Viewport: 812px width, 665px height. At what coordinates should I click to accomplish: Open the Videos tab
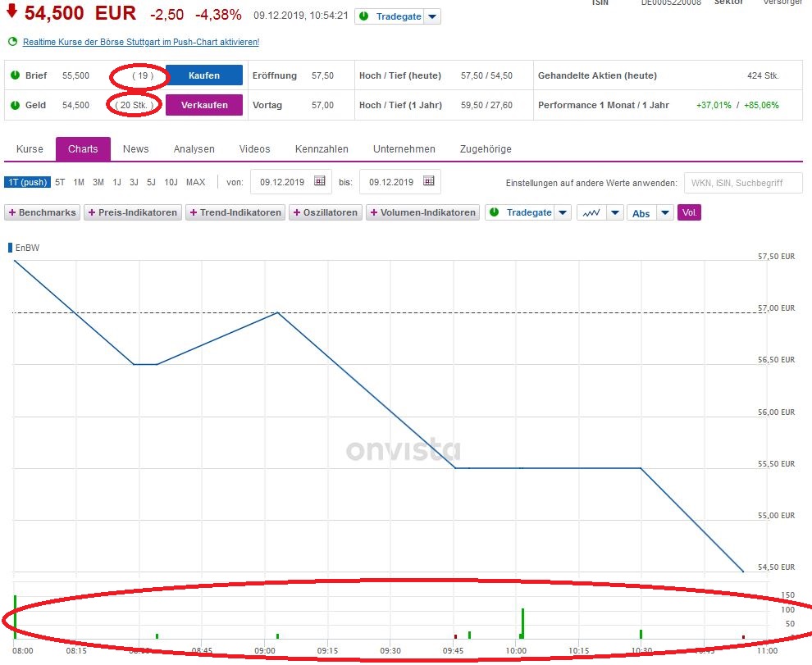(255, 149)
